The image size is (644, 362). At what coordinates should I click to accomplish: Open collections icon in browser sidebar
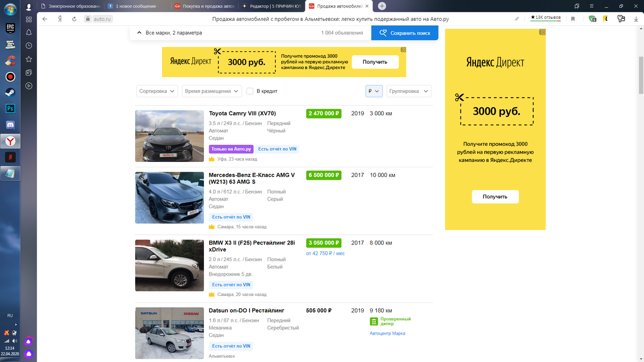click(28, 72)
